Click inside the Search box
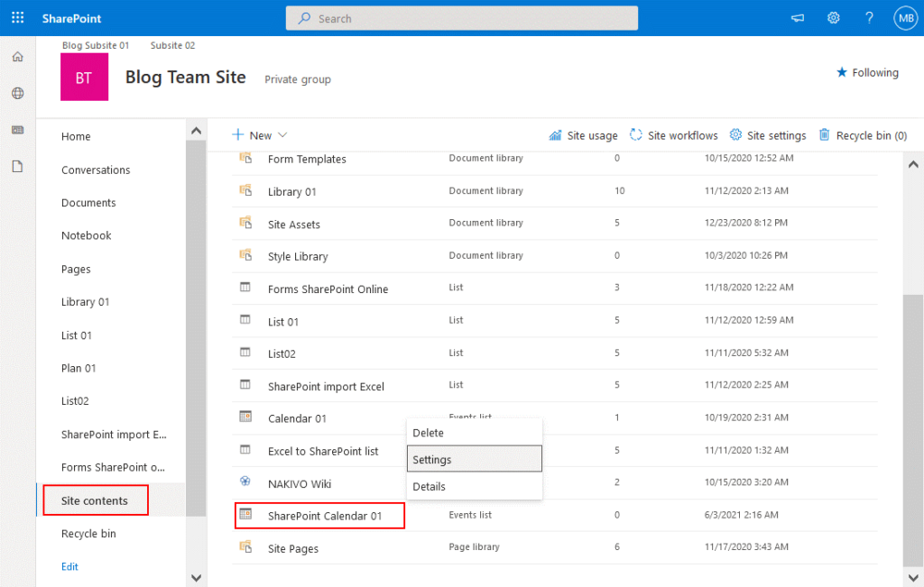The image size is (924, 587). pyautogui.click(x=461, y=17)
